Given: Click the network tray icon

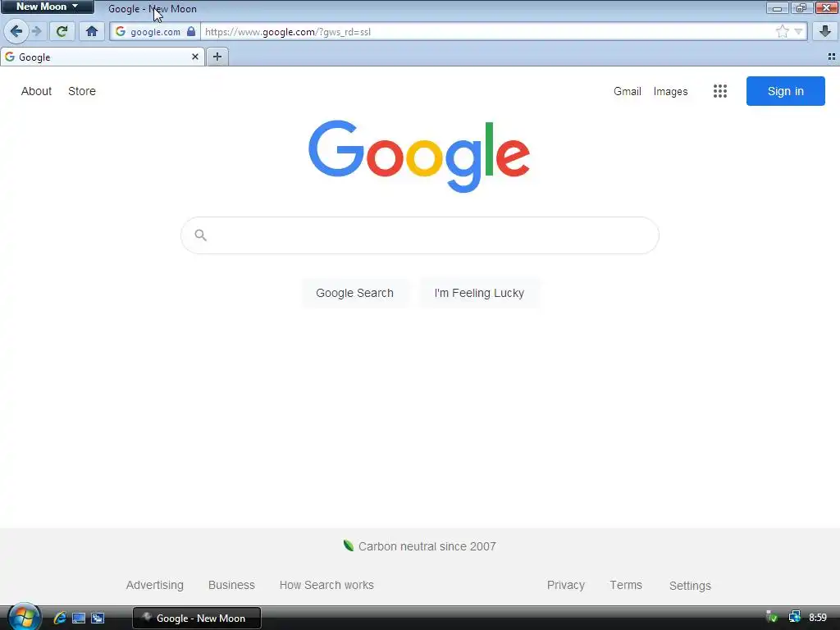Looking at the screenshot, I should pyautogui.click(x=795, y=618).
